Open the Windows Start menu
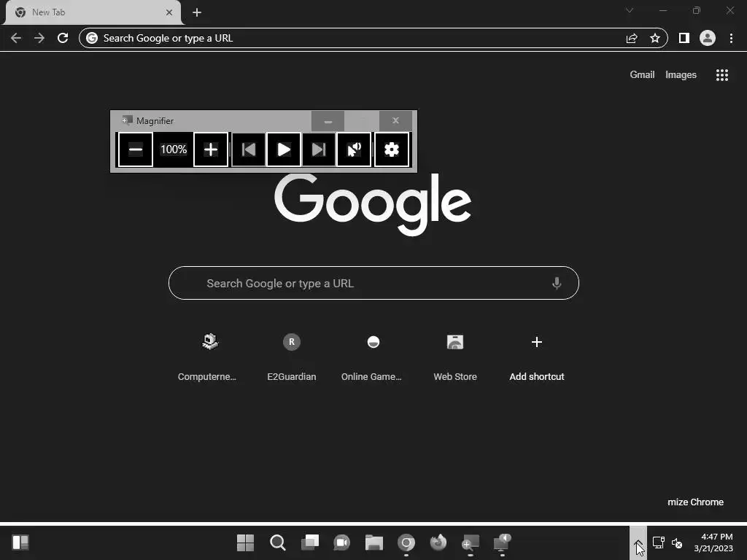The width and height of the screenshot is (747, 560). point(245,542)
